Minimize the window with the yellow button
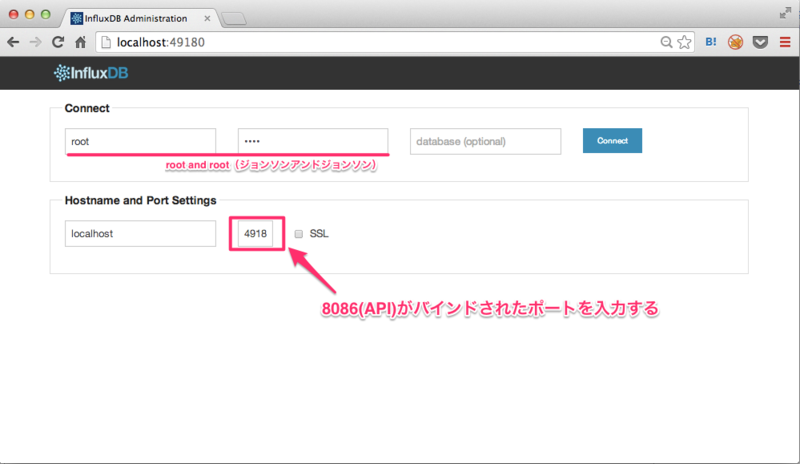Image resolution: width=800 pixels, height=464 pixels. coord(30,14)
